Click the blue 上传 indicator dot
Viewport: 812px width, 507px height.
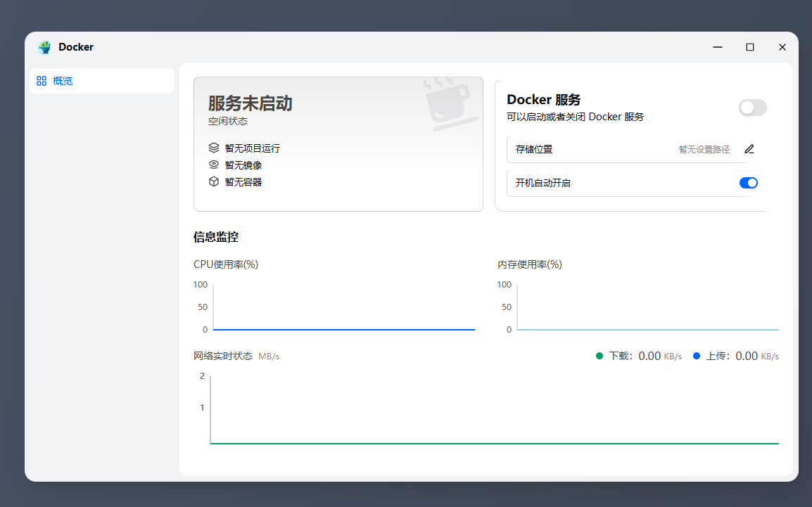tap(697, 356)
